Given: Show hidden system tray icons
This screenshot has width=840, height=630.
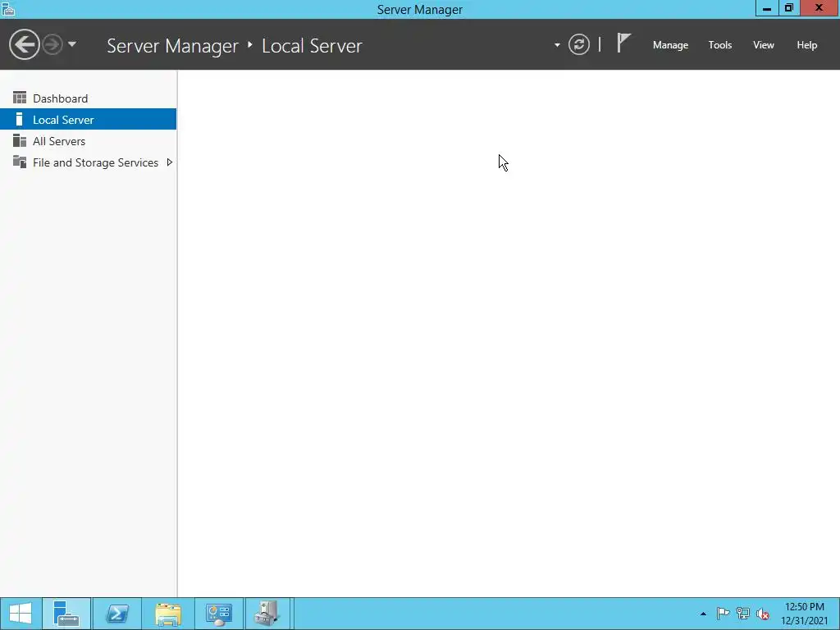Looking at the screenshot, I should click(x=703, y=614).
